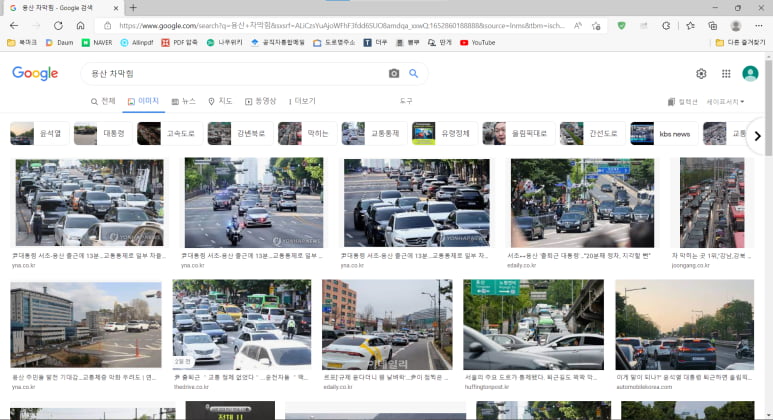Open a new browser tab
This screenshot has height=420, width=773.
click(x=133, y=8)
